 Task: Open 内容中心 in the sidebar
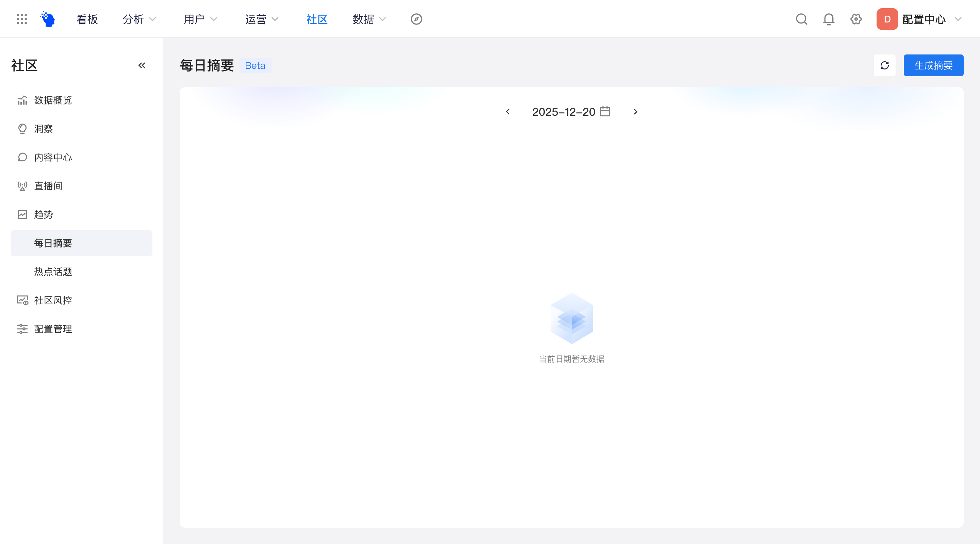81,157
